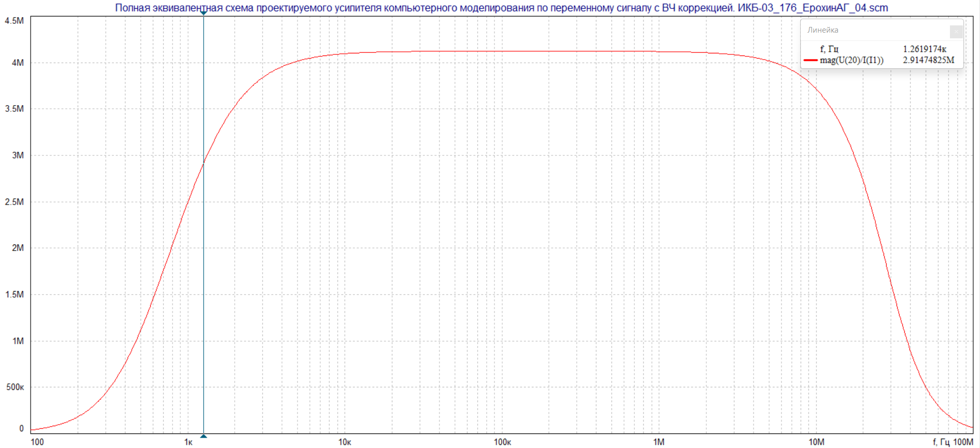The height and width of the screenshot is (448, 980).
Task: Click the 10к frequency axis label
Action: pos(345,442)
